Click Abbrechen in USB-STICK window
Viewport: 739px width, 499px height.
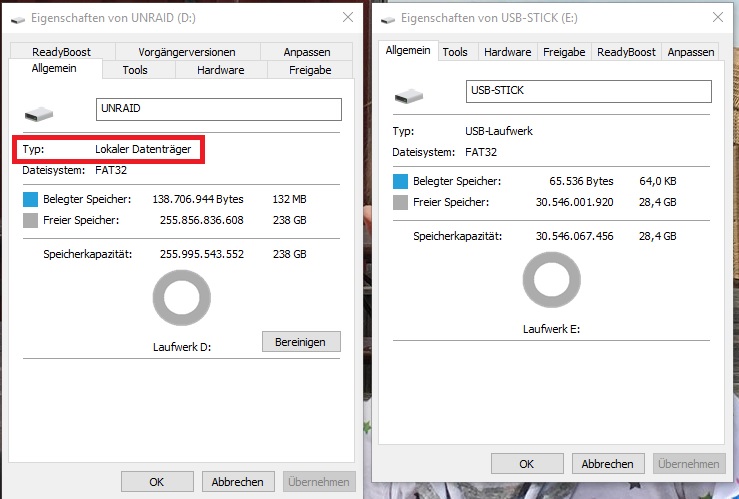click(x=608, y=464)
